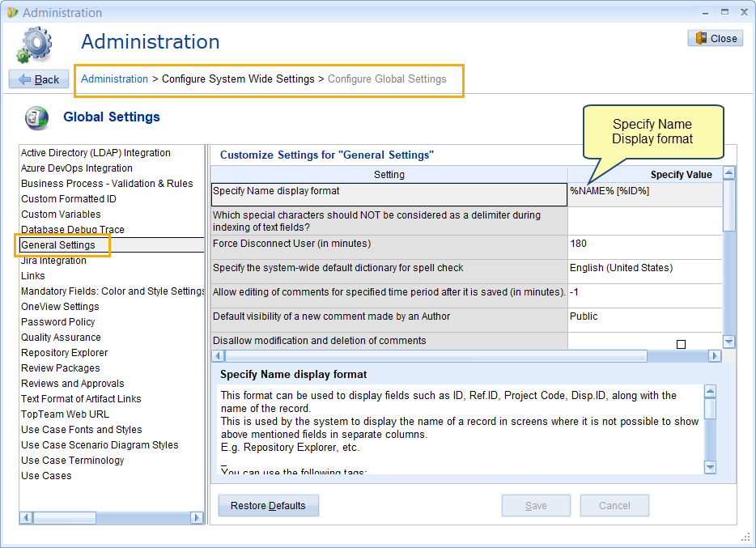This screenshot has height=548, width=756.
Task: Click the Back arrow icon
Action: [24, 79]
